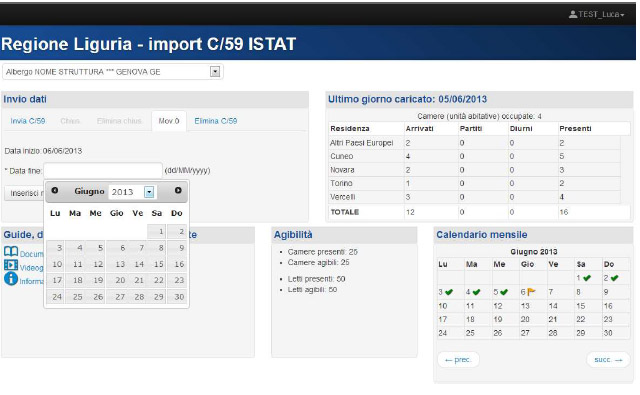This screenshot has height=395, width=640.
Task: Click the green check on day 5 of monthly calendar
Action: [x=504, y=292]
